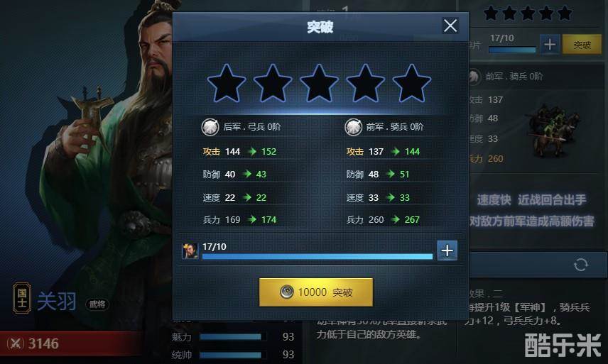Click the gold 10000 突破 button
Screen dimensions: 608x364
click(x=315, y=292)
